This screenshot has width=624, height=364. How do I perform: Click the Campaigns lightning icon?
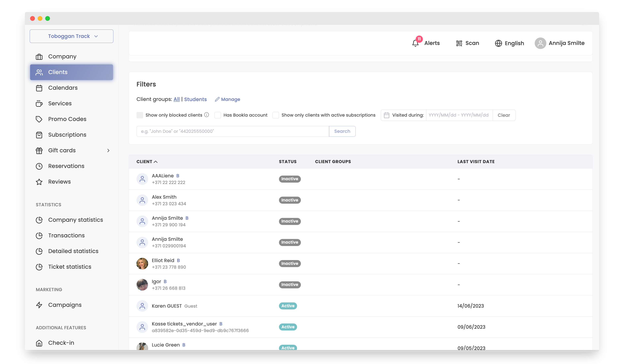pyautogui.click(x=39, y=305)
